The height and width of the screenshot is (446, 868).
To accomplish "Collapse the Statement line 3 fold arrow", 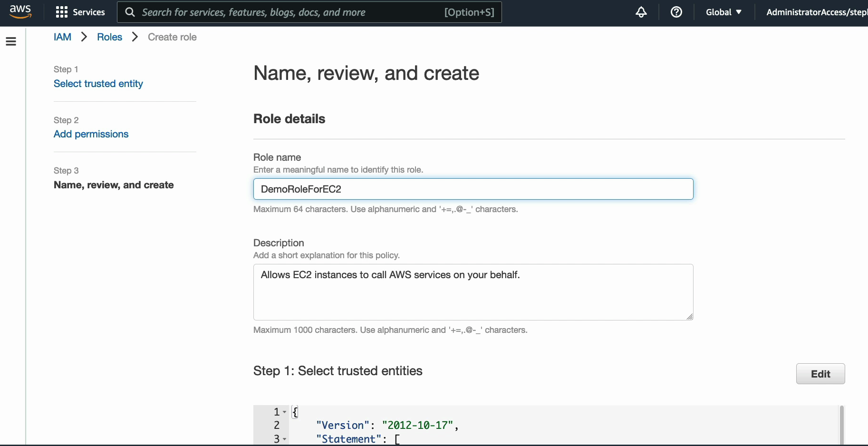I will tap(284, 439).
